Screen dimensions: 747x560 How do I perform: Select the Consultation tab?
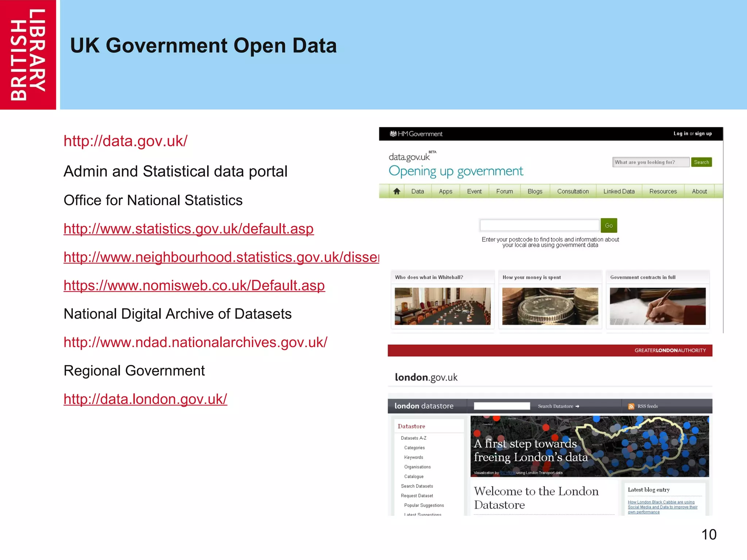coord(573,191)
